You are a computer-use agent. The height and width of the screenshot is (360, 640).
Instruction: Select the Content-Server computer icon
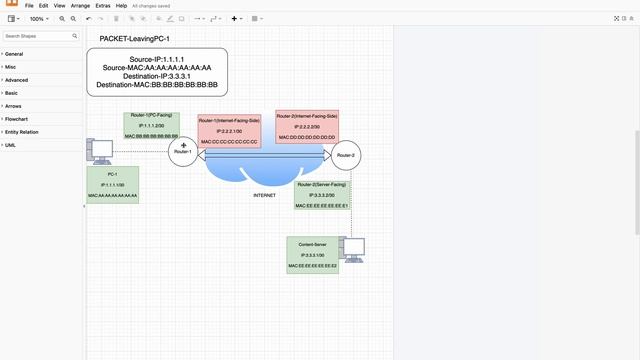click(352, 249)
